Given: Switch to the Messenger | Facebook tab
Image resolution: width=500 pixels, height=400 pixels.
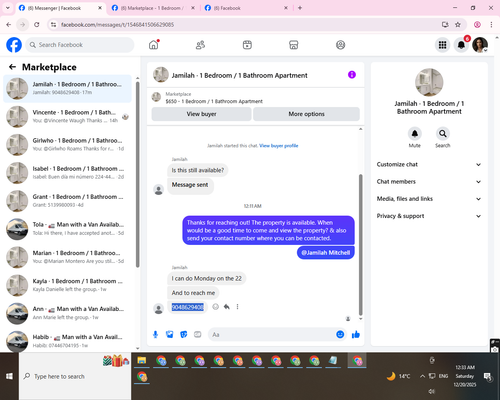Looking at the screenshot, I should (x=60, y=8).
